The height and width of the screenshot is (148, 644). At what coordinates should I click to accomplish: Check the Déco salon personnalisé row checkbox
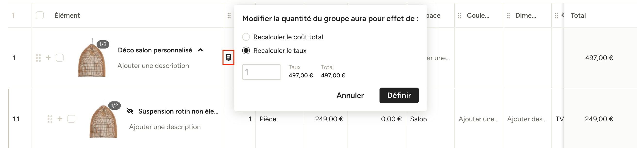(x=59, y=58)
